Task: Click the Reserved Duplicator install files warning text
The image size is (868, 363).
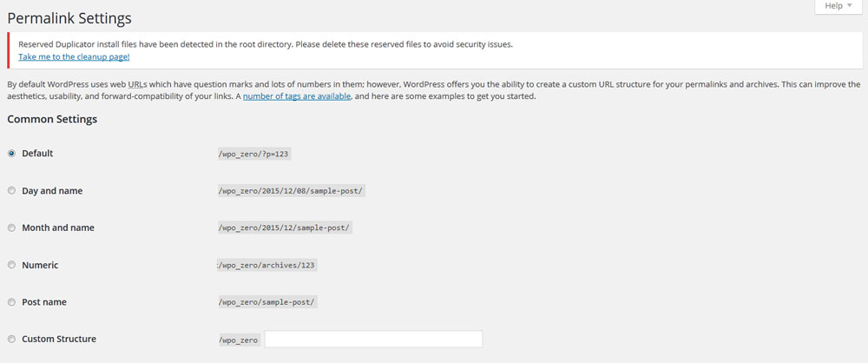Action: [x=265, y=43]
